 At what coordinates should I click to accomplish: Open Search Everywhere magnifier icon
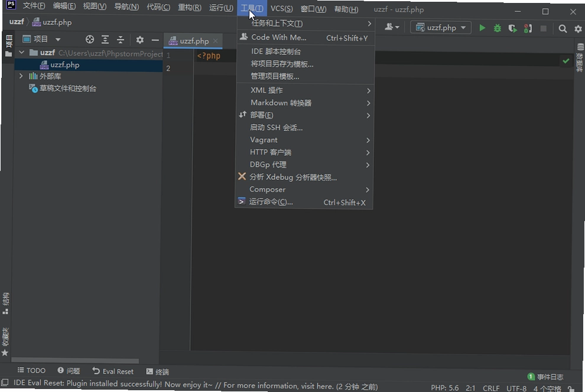[x=563, y=29]
